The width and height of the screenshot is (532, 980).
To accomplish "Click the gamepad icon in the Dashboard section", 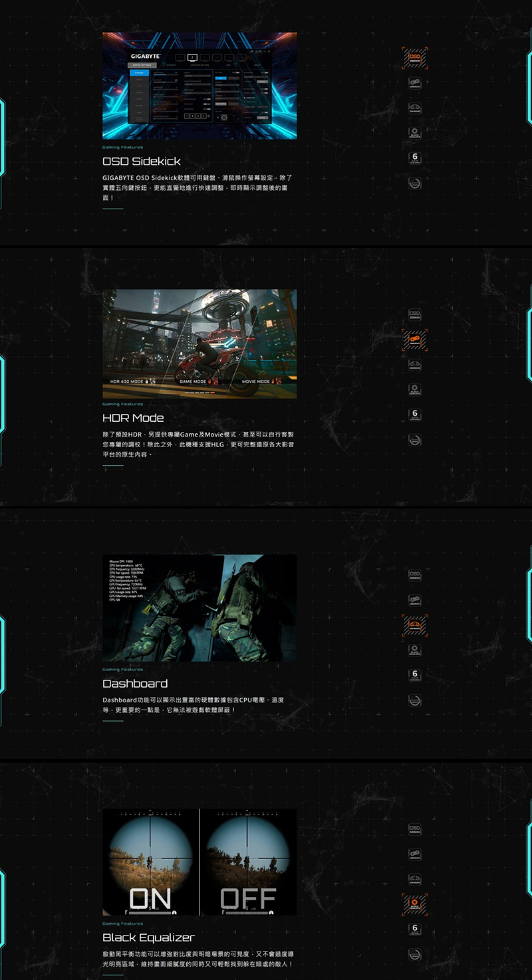I will (x=415, y=601).
